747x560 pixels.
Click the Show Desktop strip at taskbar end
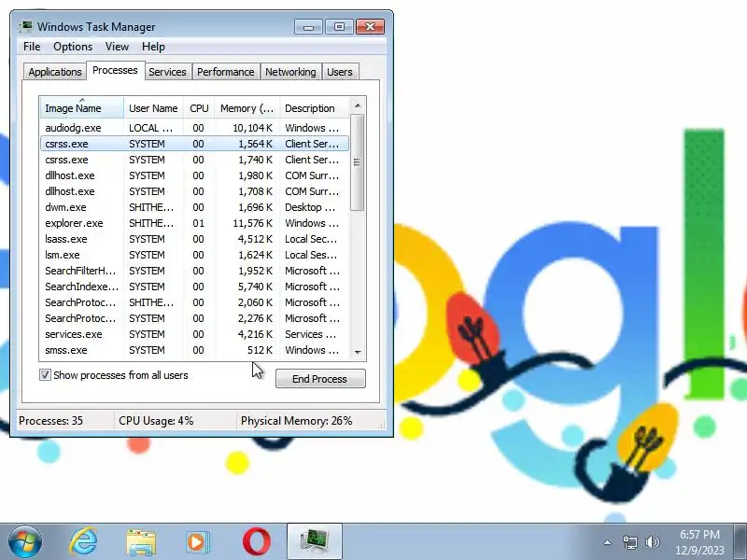[x=740, y=542]
